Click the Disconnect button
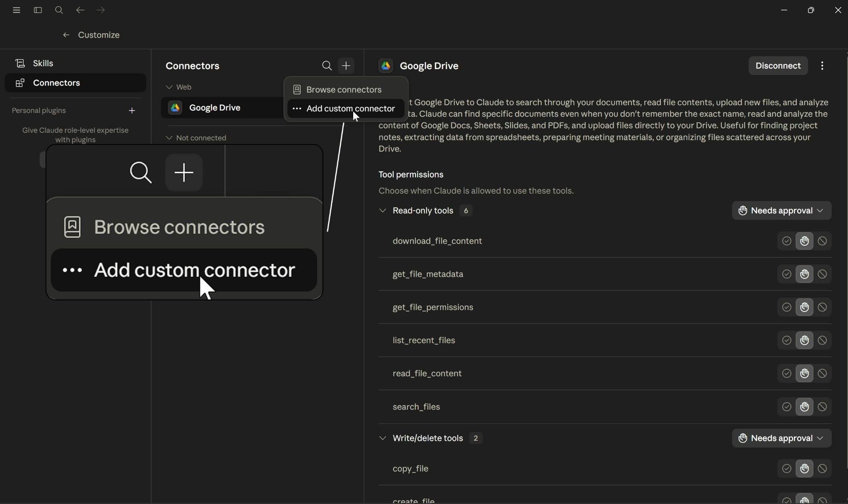The image size is (848, 504). point(778,66)
